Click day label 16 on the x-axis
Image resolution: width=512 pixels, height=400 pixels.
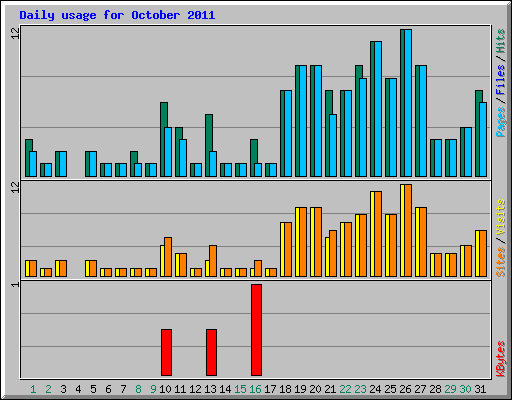click(255, 389)
